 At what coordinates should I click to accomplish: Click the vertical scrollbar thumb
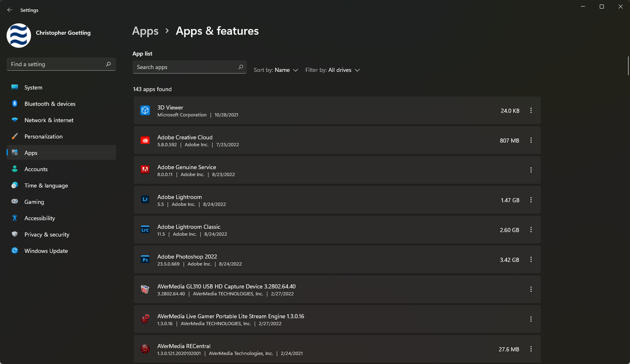[x=628, y=66]
